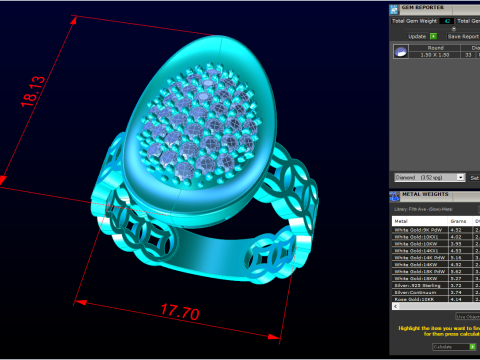Click the Calculate button
This screenshot has height=360, width=480.
[454, 347]
